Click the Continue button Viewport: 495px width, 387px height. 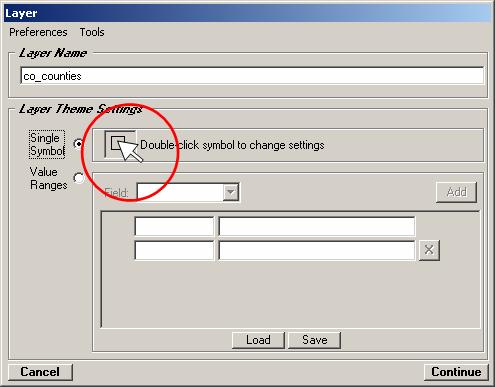tap(456, 372)
